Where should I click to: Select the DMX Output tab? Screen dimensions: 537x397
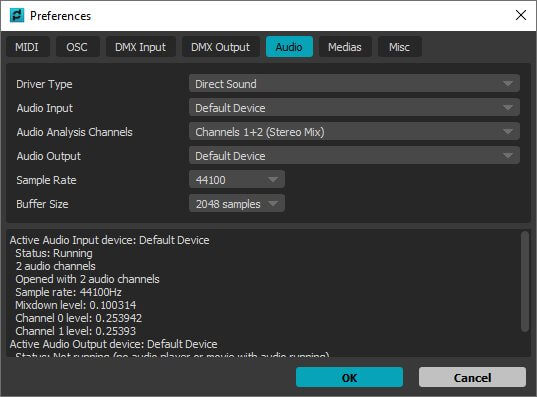221,47
